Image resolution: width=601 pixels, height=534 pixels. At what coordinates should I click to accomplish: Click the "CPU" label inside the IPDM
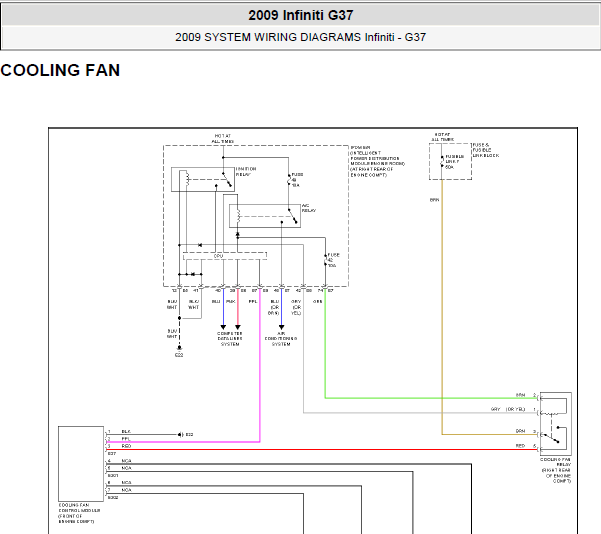(x=218, y=256)
